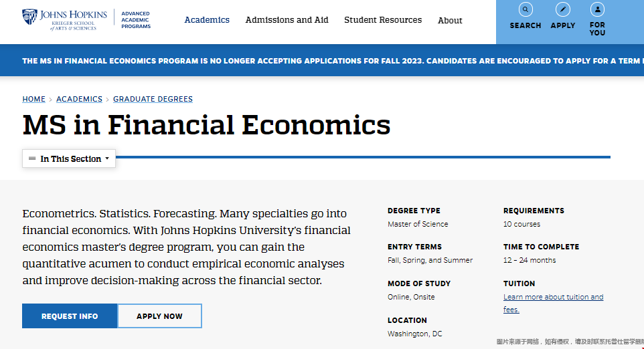Click the Johns Hopkins Krieger School wordmark
644x349 pixels.
[x=74, y=19]
